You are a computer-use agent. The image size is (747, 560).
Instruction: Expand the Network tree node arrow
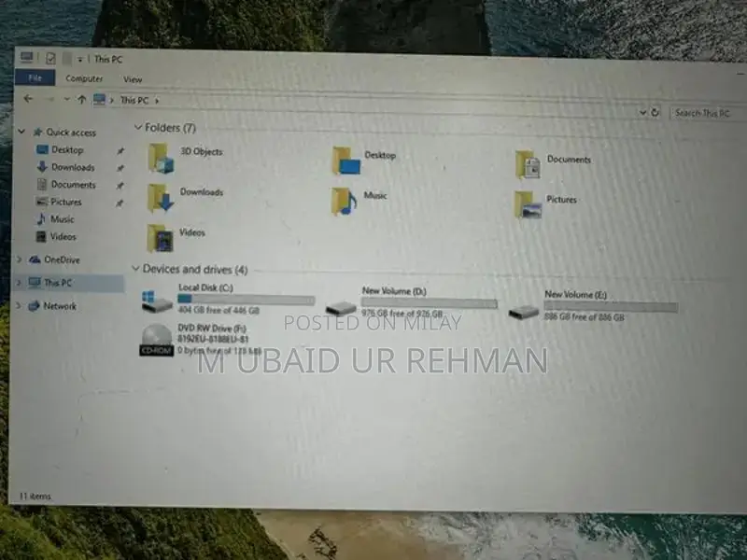pos(20,305)
